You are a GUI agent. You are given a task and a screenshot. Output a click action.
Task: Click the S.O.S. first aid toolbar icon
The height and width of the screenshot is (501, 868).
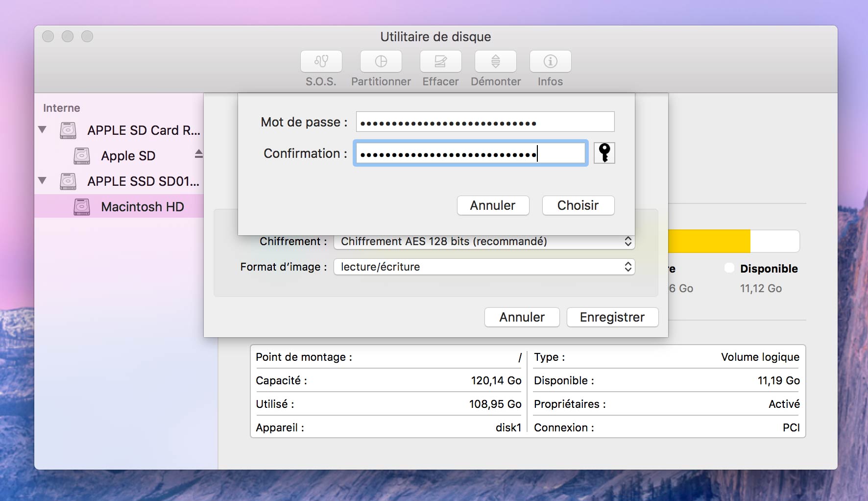321,61
